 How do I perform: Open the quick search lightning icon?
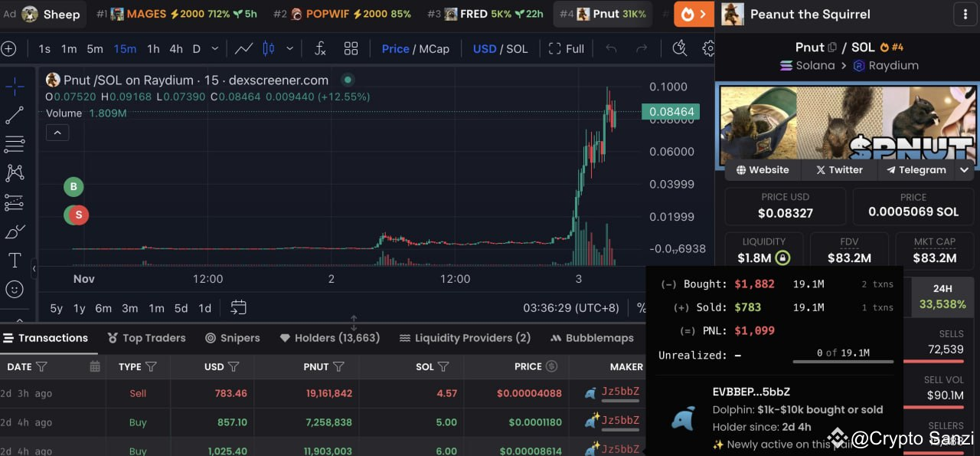(x=679, y=49)
